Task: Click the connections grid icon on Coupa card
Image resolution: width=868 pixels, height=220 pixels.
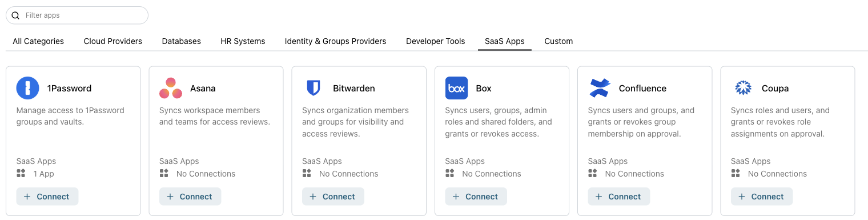Action: tap(736, 173)
